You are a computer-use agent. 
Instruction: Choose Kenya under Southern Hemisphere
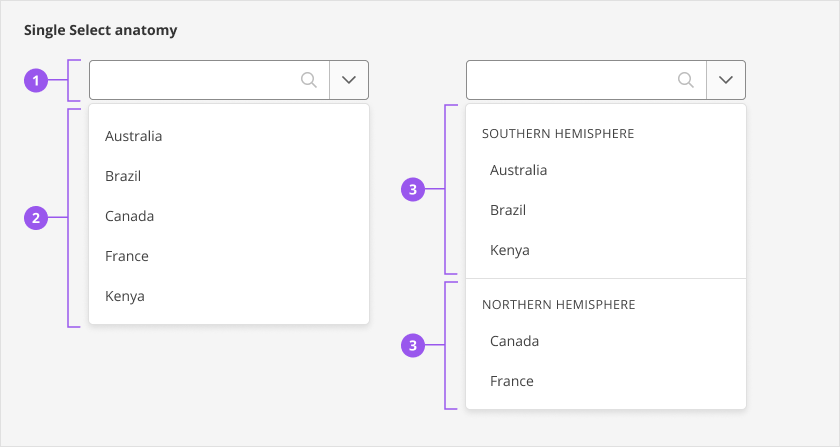510,250
